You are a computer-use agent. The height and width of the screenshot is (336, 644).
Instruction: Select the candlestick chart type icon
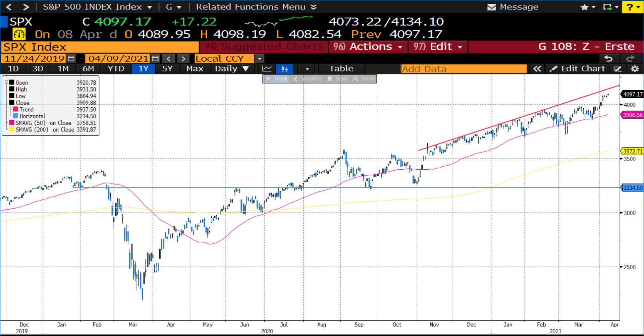coord(284,69)
